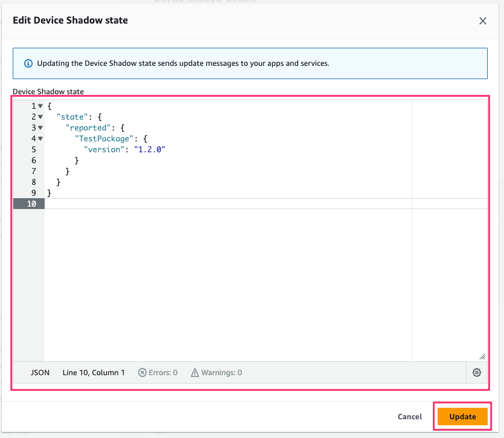The width and height of the screenshot is (504, 438).
Task: Click the info icon in the blue banner
Action: coord(28,63)
